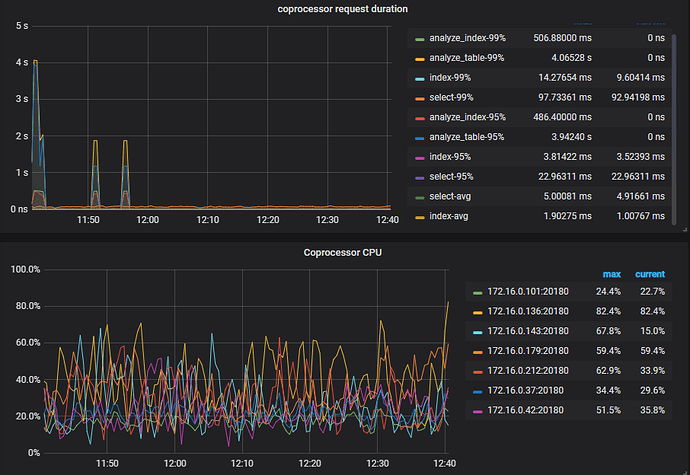
Task: Toggle the 172.16.0.179:20180 series label
Action: point(528,351)
